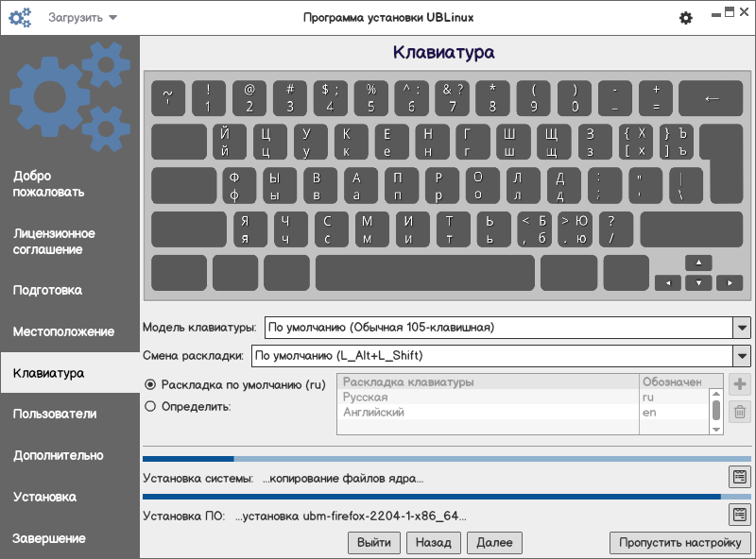Expand the Модель клавиатуры dropdown arrow
Screen dimensions: 756x559
(742, 328)
